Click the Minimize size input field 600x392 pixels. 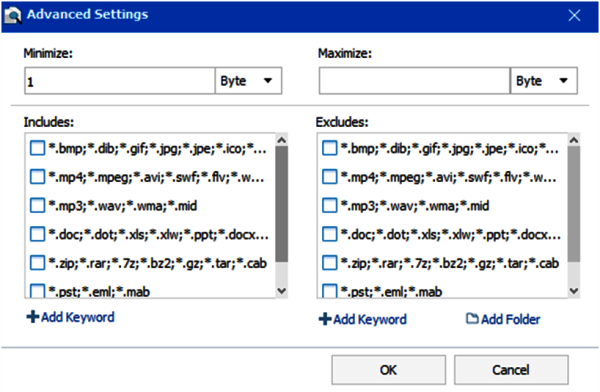(x=120, y=81)
